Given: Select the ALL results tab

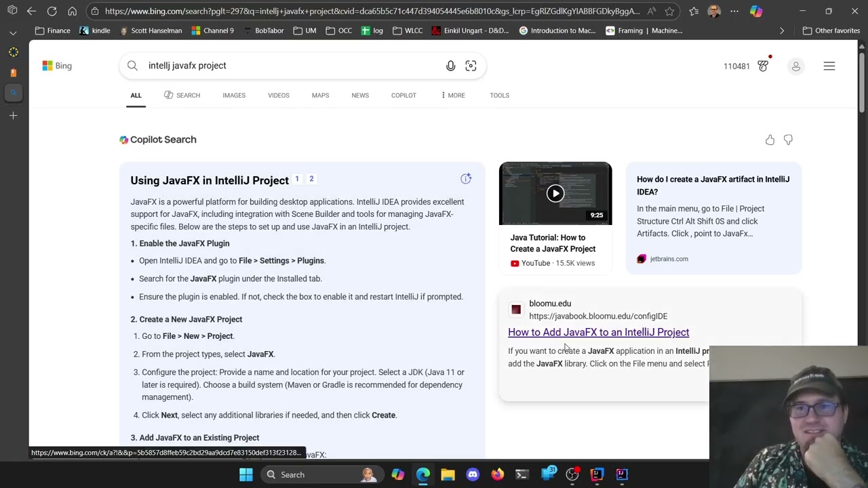Looking at the screenshot, I should (x=136, y=96).
